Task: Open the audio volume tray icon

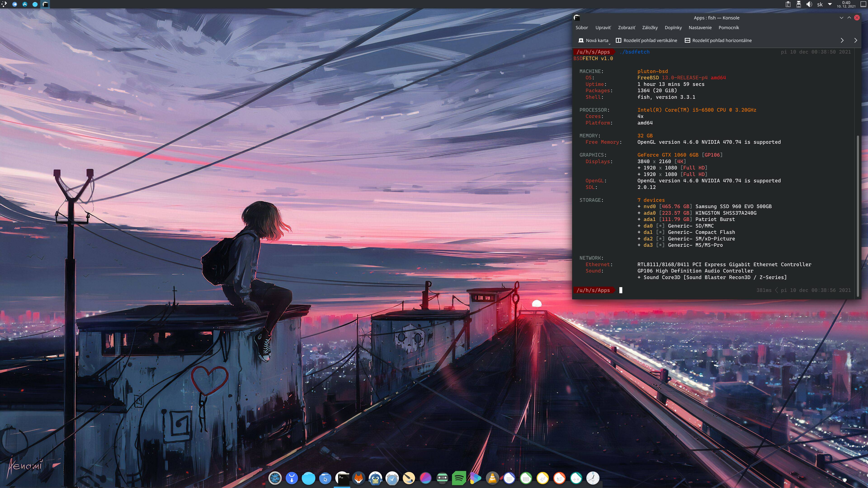Action: click(x=809, y=4)
